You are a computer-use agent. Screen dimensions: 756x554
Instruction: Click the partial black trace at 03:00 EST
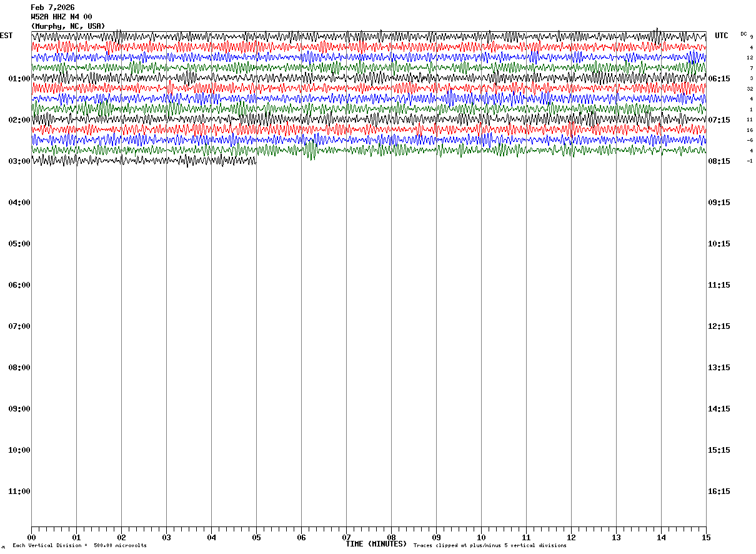click(x=144, y=160)
